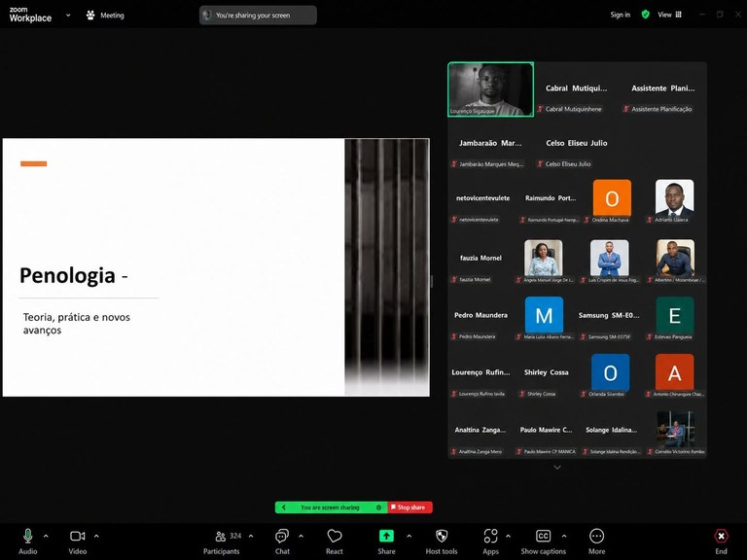
Task: Click the End meeting button
Action: (x=721, y=542)
